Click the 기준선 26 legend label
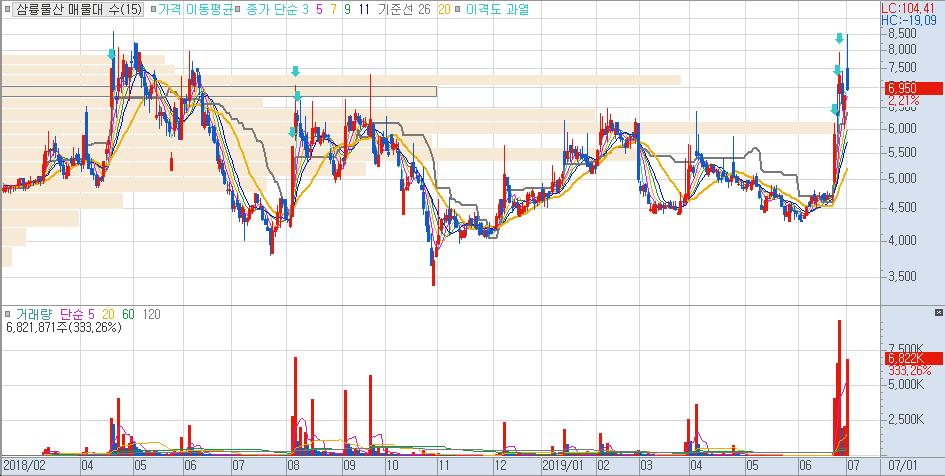Viewport: 945px width, 476px height. (x=404, y=10)
